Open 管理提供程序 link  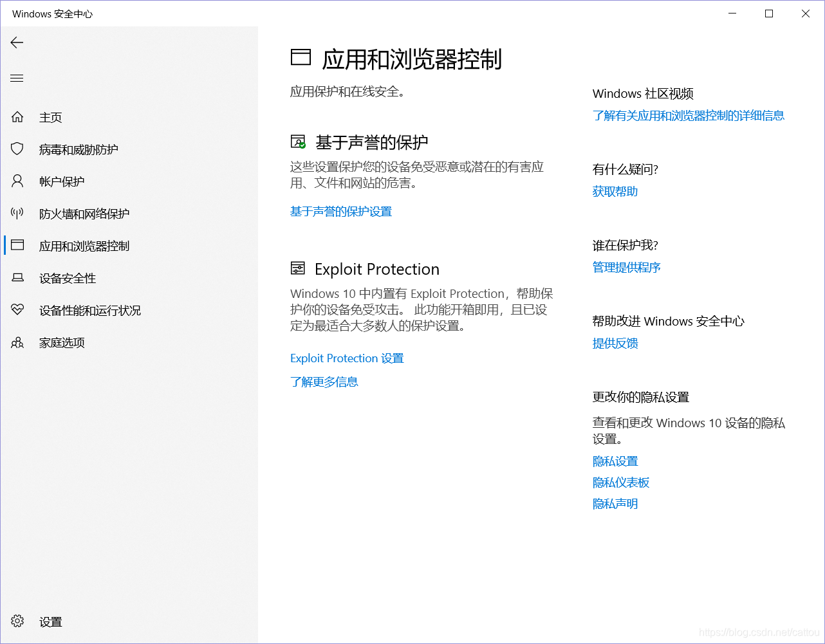(x=627, y=267)
